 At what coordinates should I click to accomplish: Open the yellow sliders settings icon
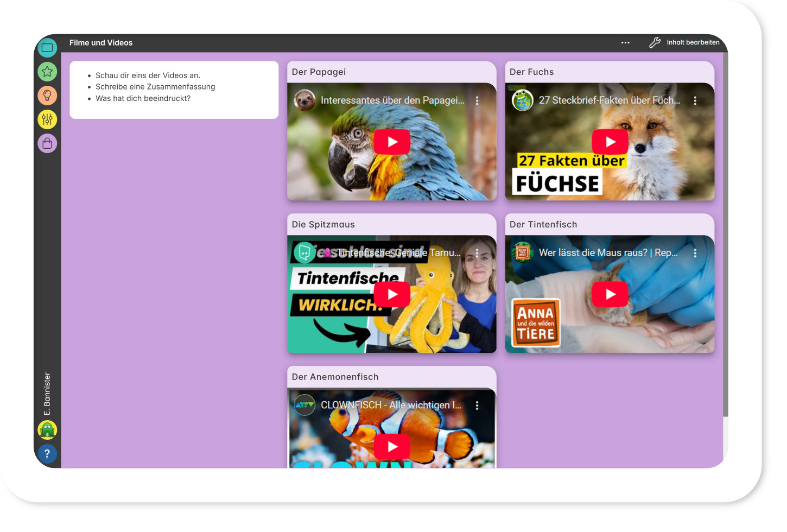coord(47,119)
